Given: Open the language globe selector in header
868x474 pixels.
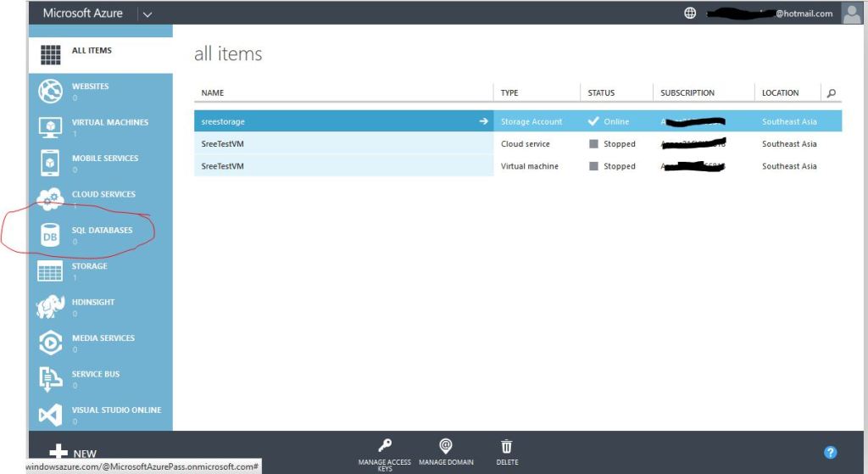Looking at the screenshot, I should (x=691, y=14).
